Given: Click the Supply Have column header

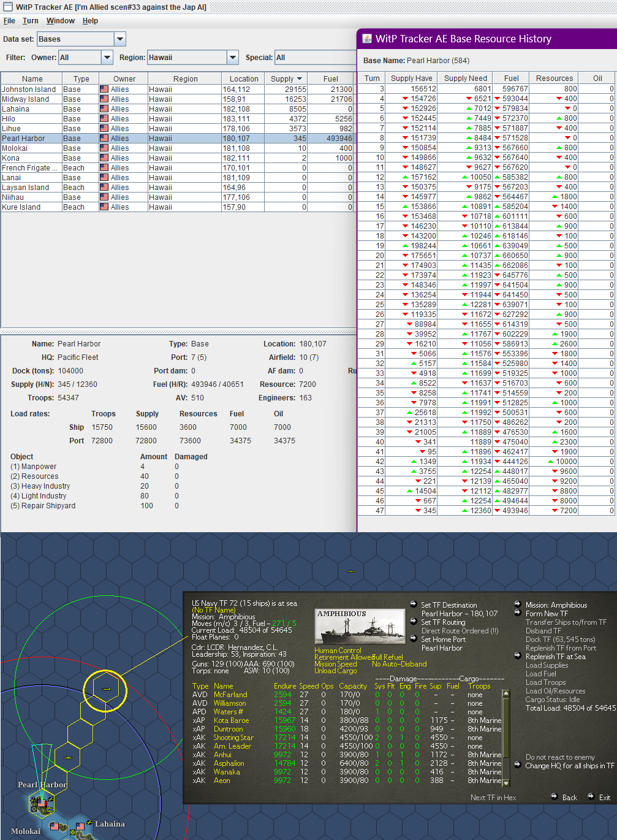Looking at the screenshot, I should click(412, 78).
